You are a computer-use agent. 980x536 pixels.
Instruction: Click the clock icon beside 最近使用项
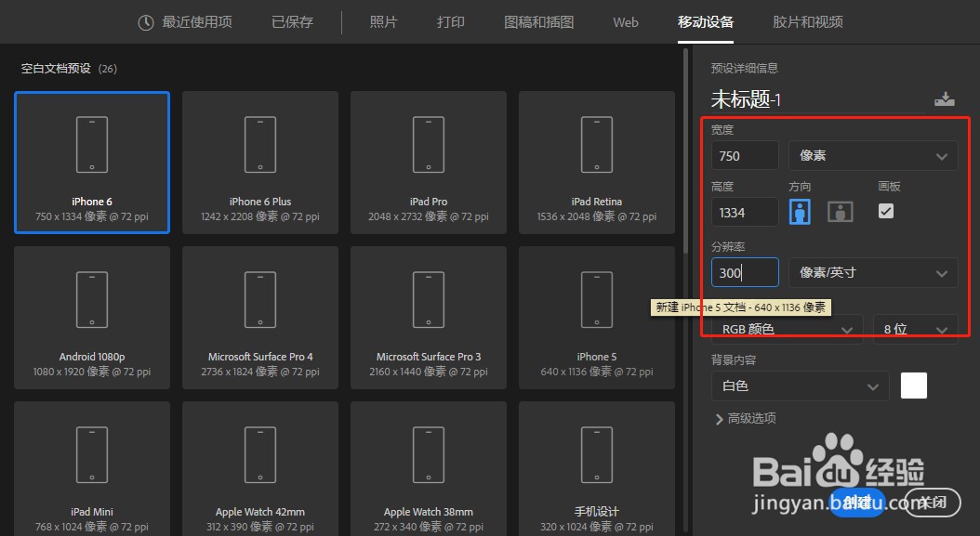146,22
